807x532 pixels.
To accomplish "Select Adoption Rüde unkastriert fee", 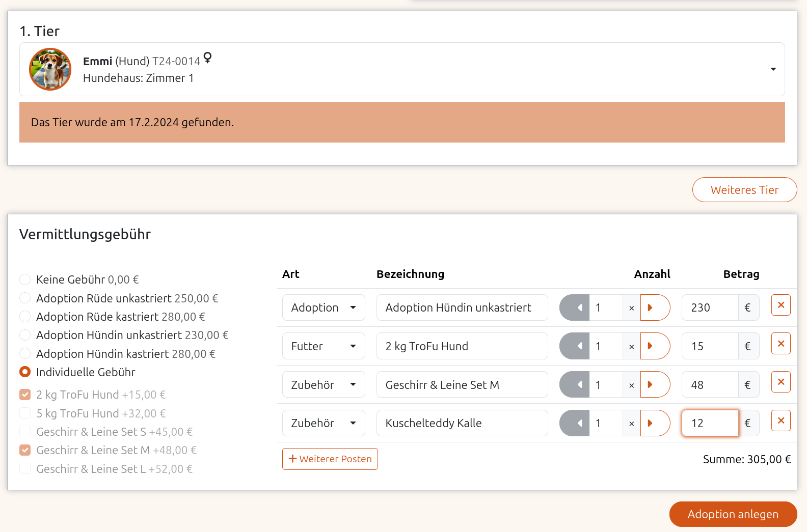I will [25, 298].
